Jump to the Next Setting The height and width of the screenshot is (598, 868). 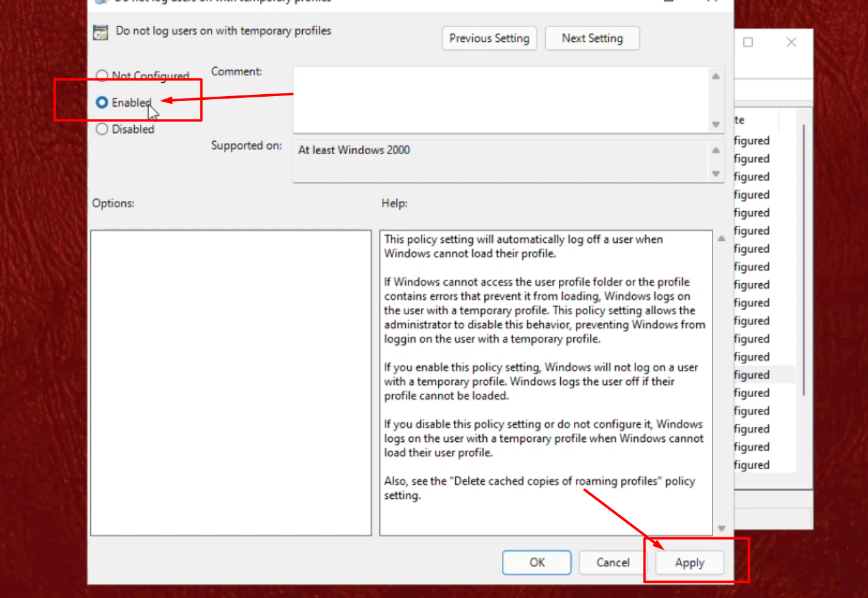point(592,38)
